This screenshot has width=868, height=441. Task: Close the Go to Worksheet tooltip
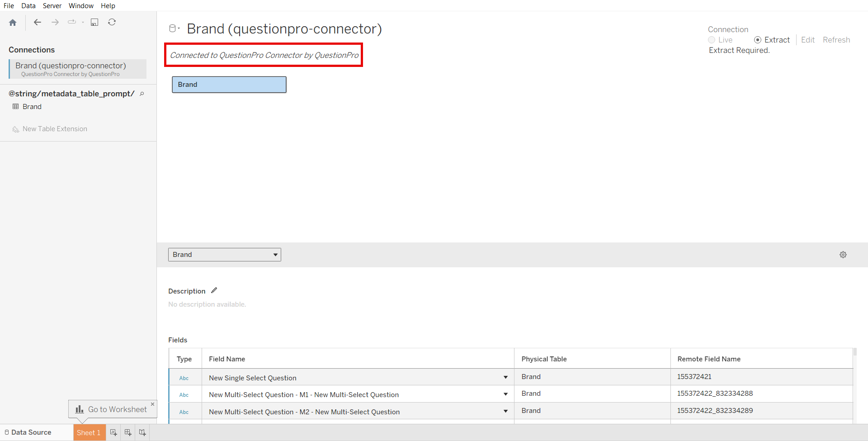(153, 404)
